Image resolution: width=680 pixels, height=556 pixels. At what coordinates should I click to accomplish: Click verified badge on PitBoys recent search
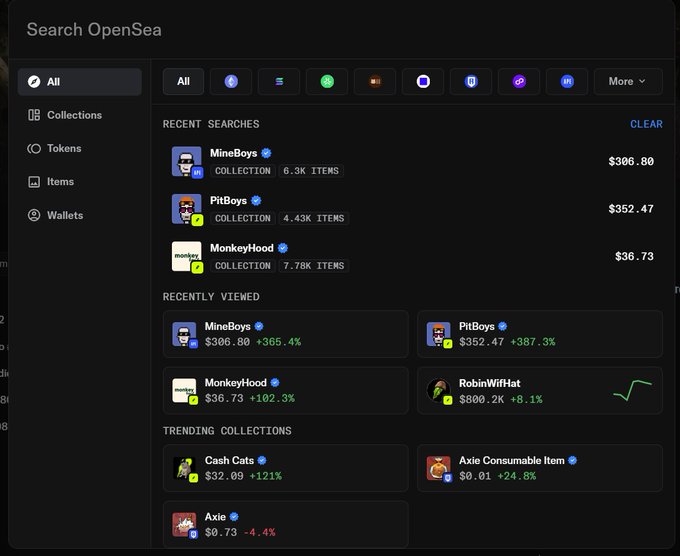pyautogui.click(x=256, y=200)
